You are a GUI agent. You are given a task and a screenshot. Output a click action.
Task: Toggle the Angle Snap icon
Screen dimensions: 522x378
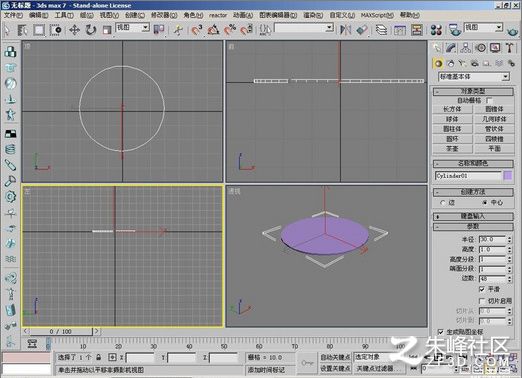tap(213, 30)
